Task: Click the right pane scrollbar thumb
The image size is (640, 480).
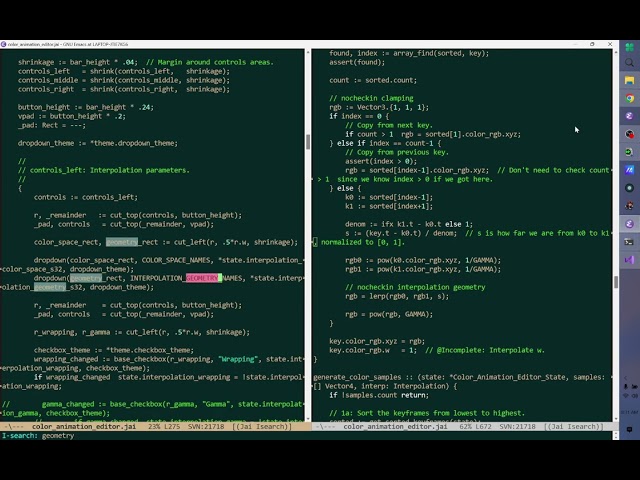Action: pyautogui.click(x=616, y=282)
